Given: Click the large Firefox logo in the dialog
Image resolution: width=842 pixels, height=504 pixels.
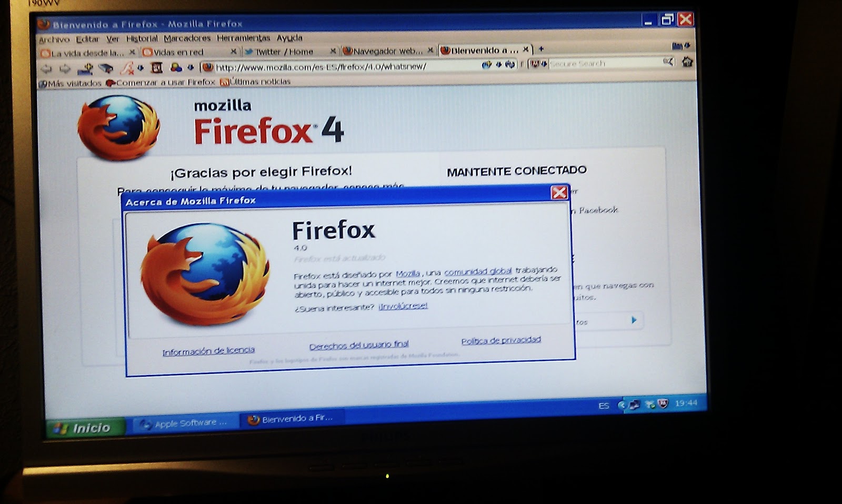Looking at the screenshot, I should click(205, 274).
